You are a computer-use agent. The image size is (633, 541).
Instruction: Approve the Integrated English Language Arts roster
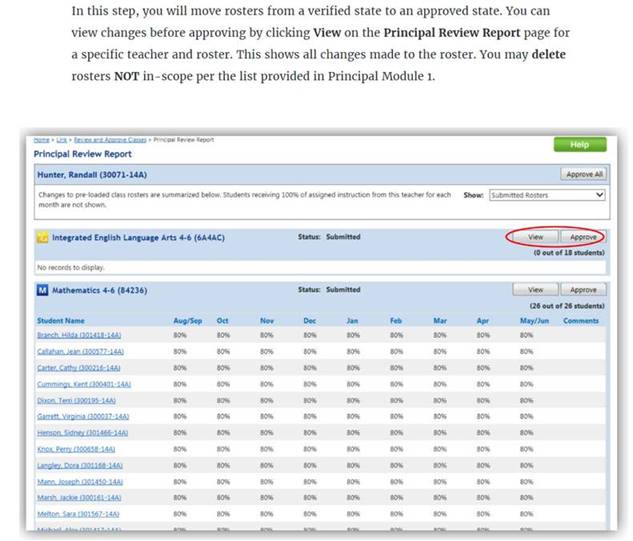pyautogui.click(x=581, y=238)
